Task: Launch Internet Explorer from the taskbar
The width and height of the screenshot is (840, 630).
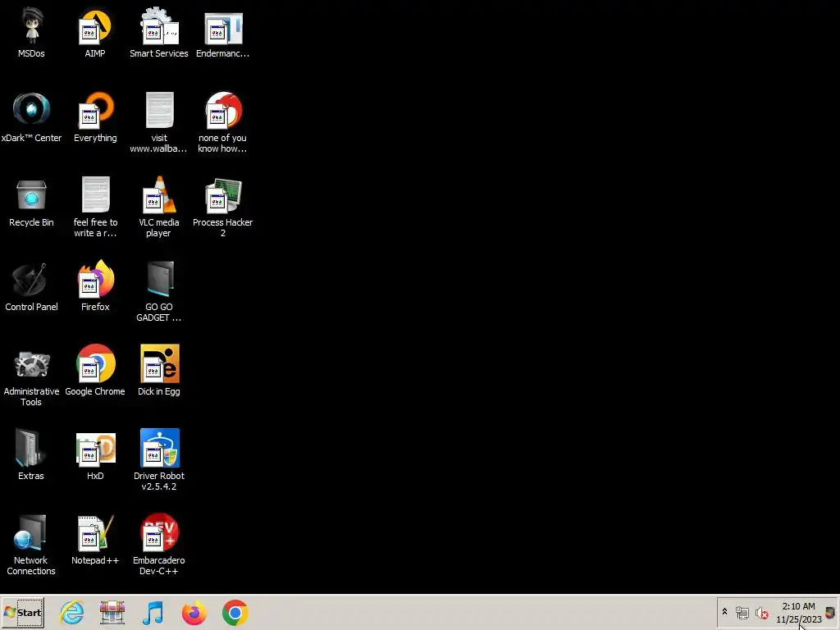Action: (x=72, y=613)
